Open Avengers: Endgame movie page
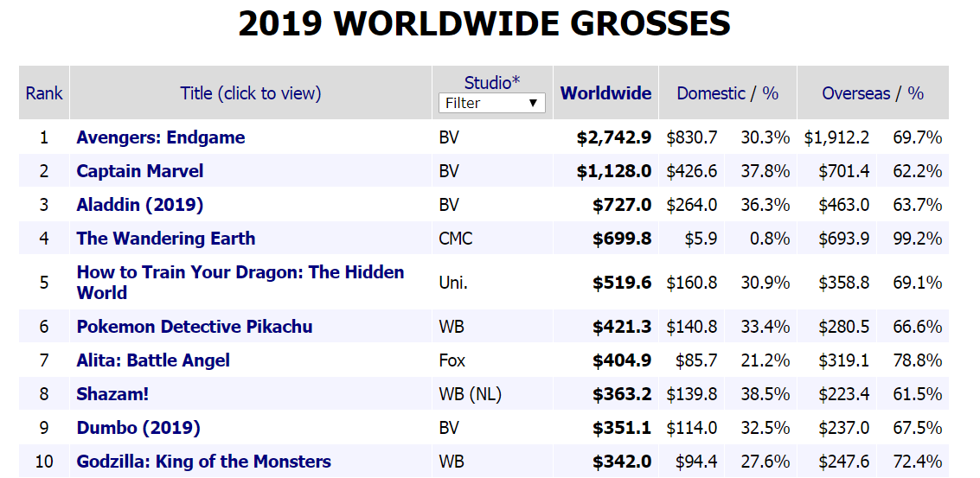Screen dimensions: 980x478 click(x=161, y=137)
